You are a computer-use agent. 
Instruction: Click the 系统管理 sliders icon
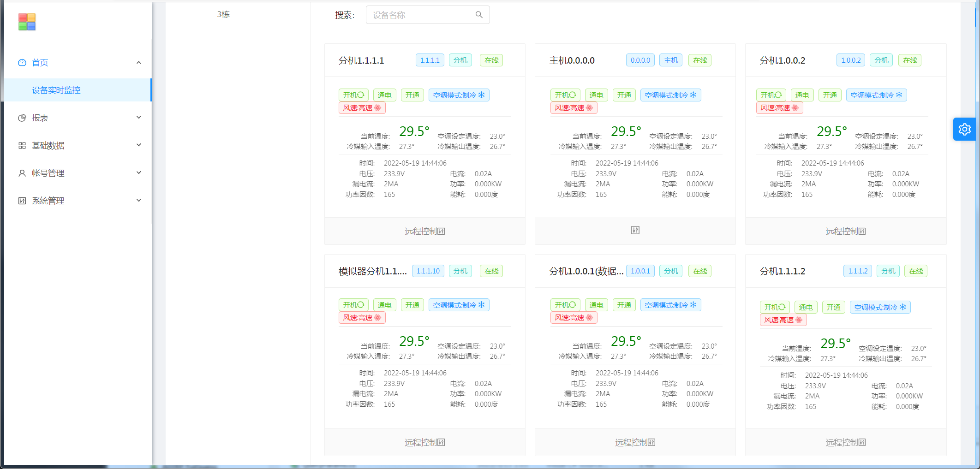point(22,201)
